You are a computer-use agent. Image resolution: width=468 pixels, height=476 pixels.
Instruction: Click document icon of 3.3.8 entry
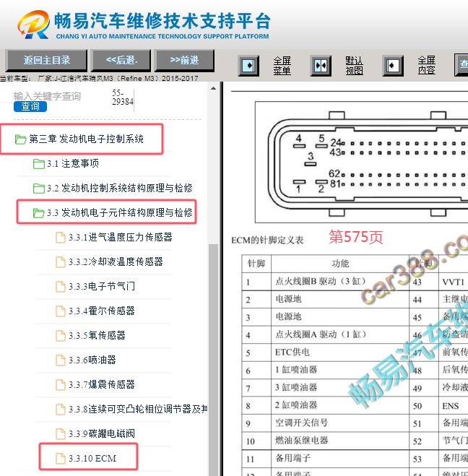[x=61, y=410]
